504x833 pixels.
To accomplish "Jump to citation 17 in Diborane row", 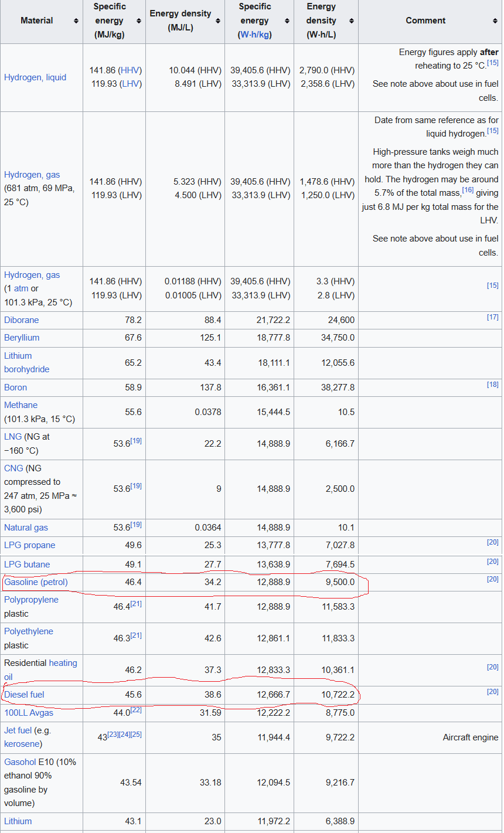I will (492, 317).
